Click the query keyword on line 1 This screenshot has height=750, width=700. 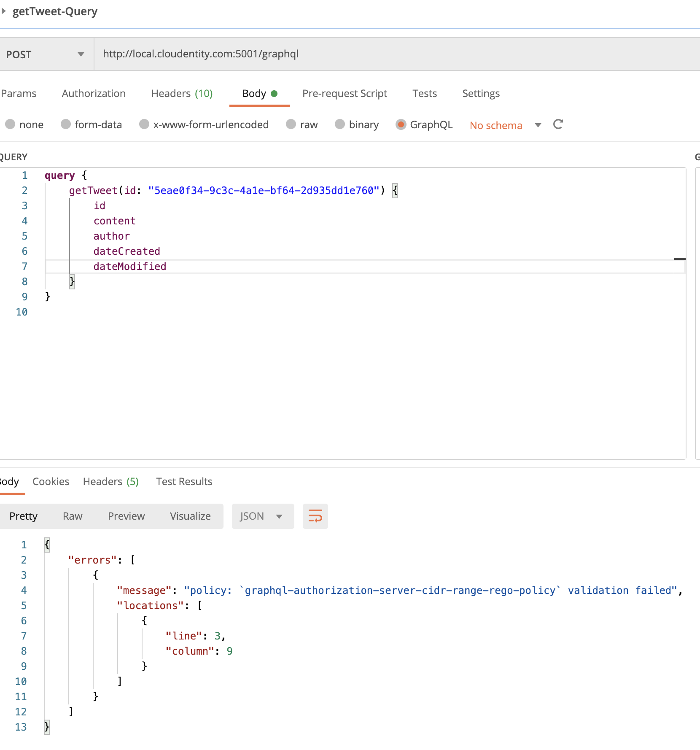coord(59,175)
